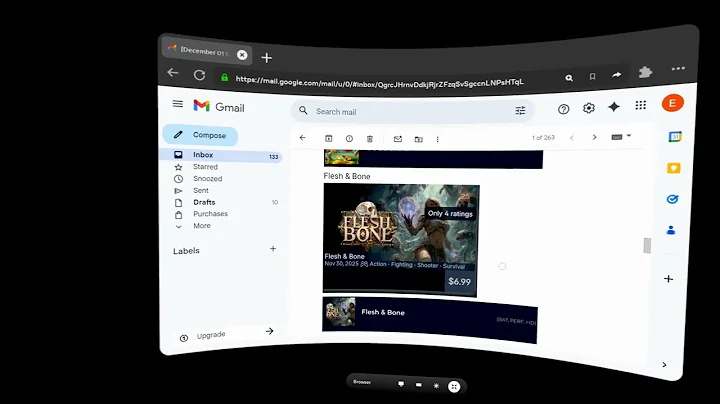Click the email vertical scrollbar thumb
Viewport: 720px width, 404px height.
click(647, 246)
